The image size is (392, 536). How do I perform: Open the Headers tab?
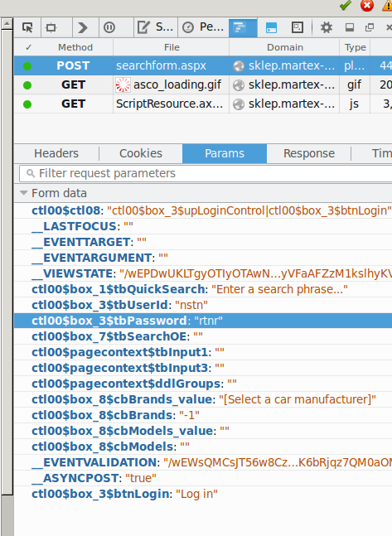pyautogui.click(x=56, y=153)
